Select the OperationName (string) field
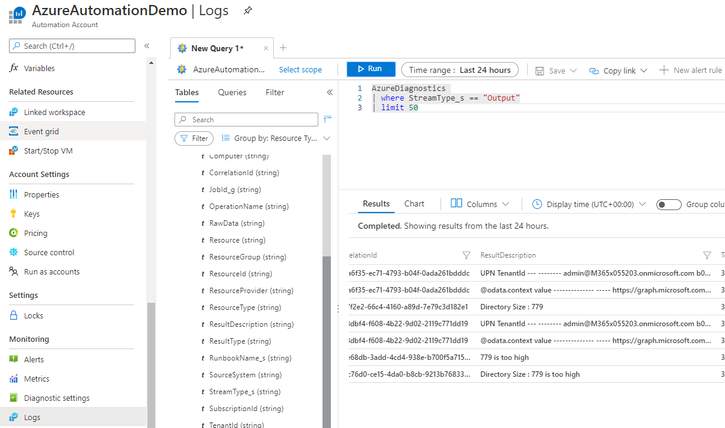This screenshot has width=725, height=428. pyautogui.click(x=249, y=207)
